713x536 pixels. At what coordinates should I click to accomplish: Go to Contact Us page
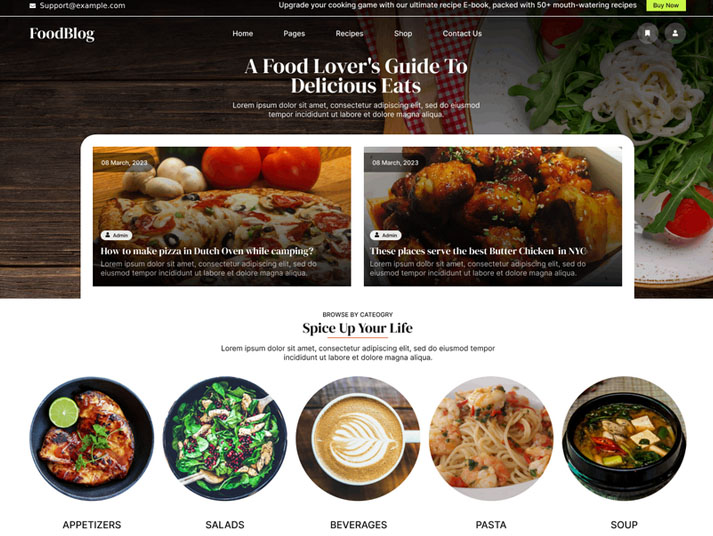click(x=462, y=34)
